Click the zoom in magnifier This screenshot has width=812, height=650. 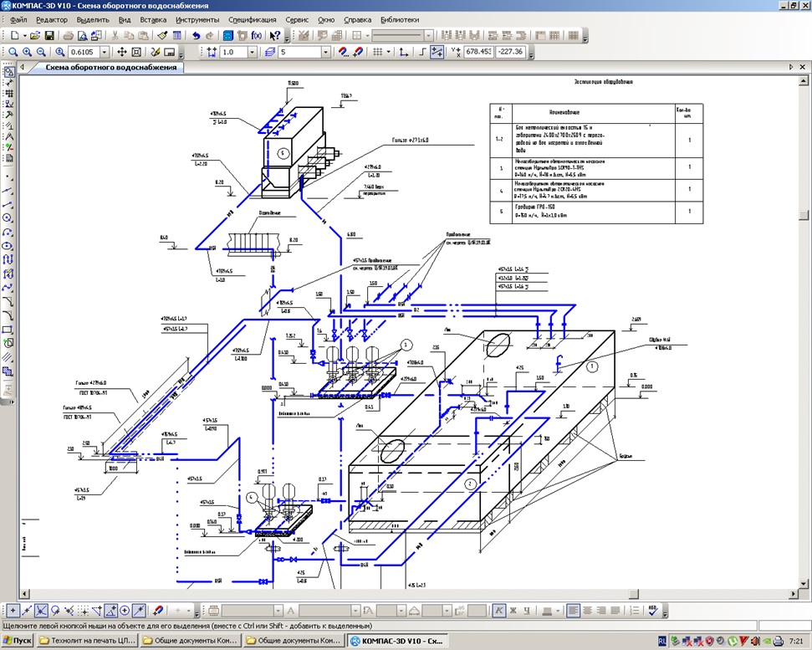pos(27,52)
